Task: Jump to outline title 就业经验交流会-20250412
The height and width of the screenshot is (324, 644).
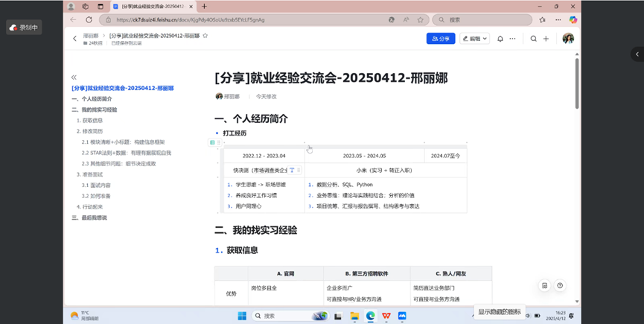Action: pos(122,89)
